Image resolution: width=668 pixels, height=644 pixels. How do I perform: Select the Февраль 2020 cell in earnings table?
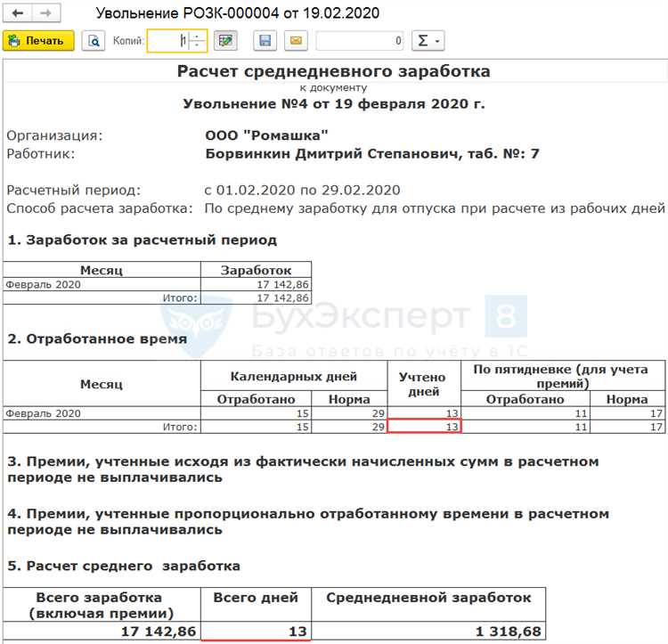pos(102,284)
